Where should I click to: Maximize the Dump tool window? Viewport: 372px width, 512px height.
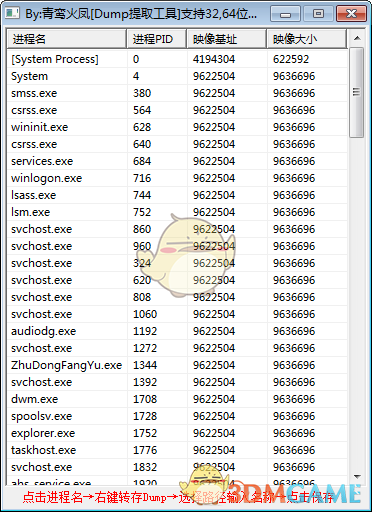[x=318, y=14]
